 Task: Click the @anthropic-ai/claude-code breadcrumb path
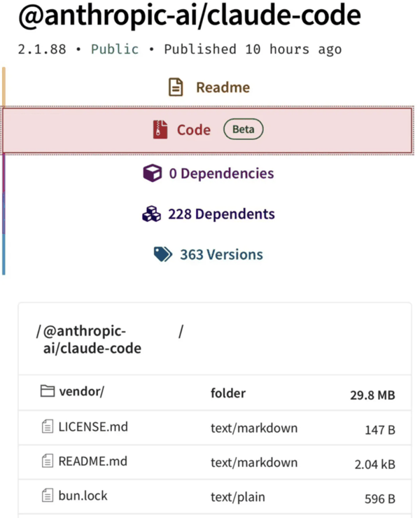pos(91,339)
